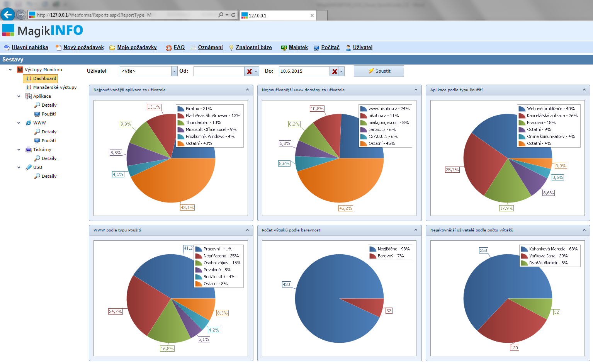This screenshot has height=364, width=593.
Task: Click the FAQ lifebuoy icon
Action: (169, 48)
